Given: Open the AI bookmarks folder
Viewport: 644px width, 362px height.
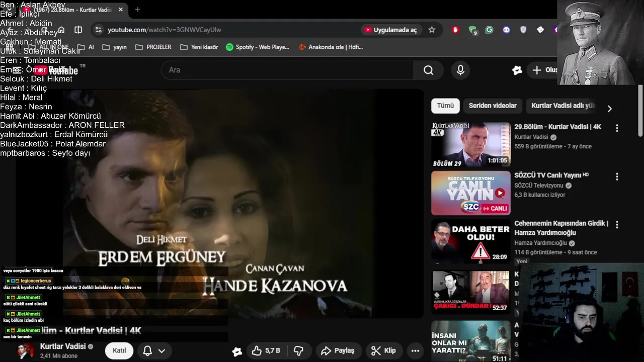Looking at the screenshot, I should coord(85,47).
